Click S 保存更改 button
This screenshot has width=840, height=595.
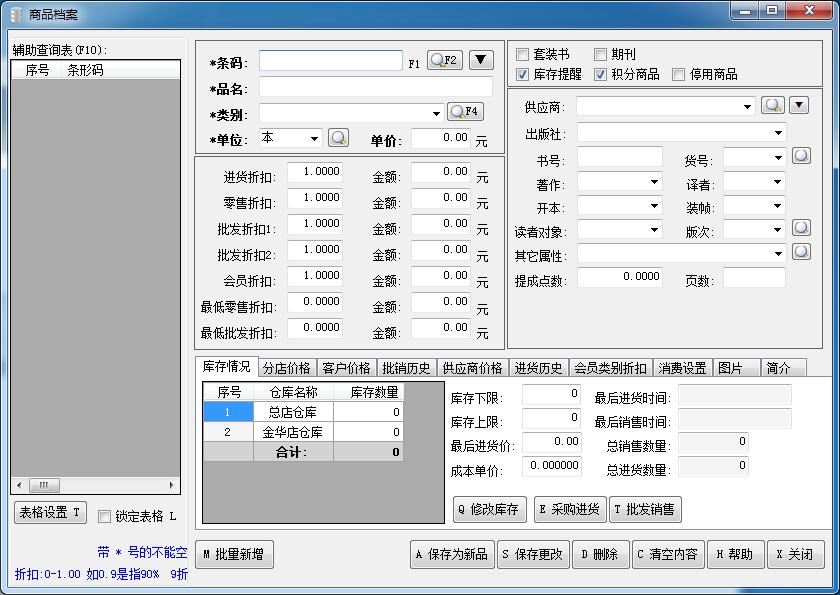pos(534,554)
